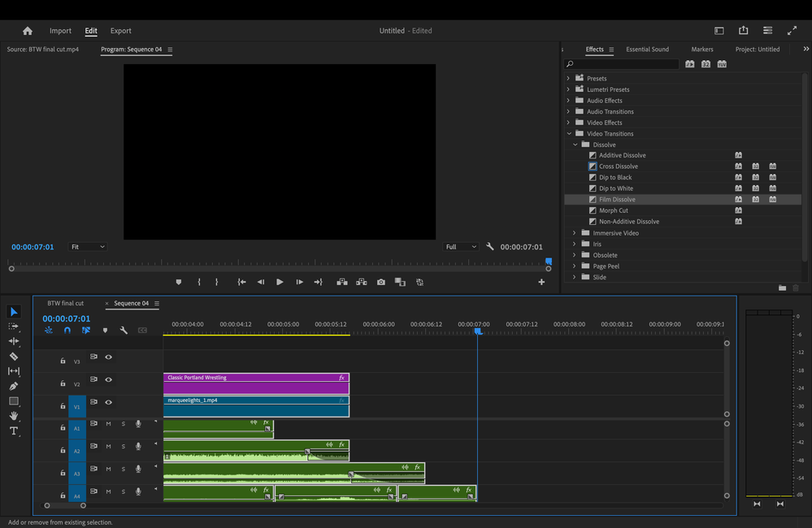
Task: Click the Home icon
Action: click(x=28, y=31)
